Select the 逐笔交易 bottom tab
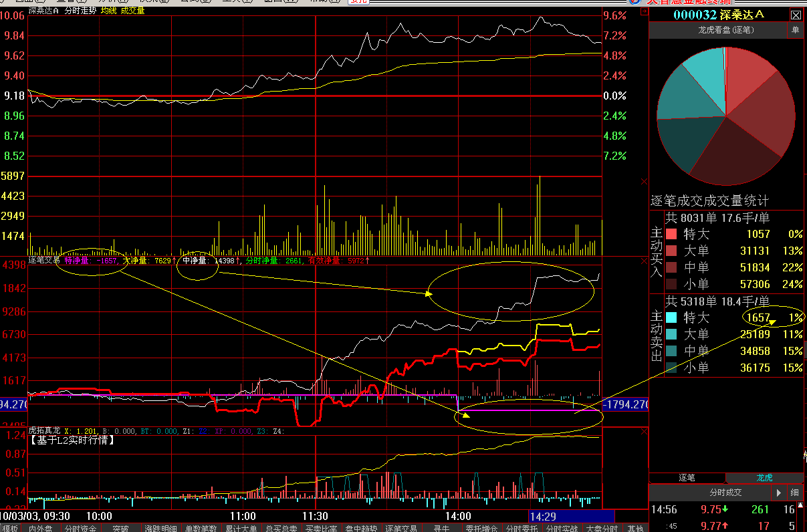807x532 pixels. point(400,528)
